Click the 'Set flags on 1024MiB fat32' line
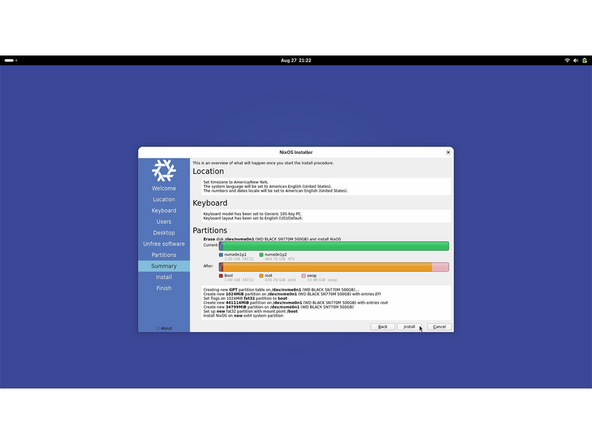 (245, 298)
